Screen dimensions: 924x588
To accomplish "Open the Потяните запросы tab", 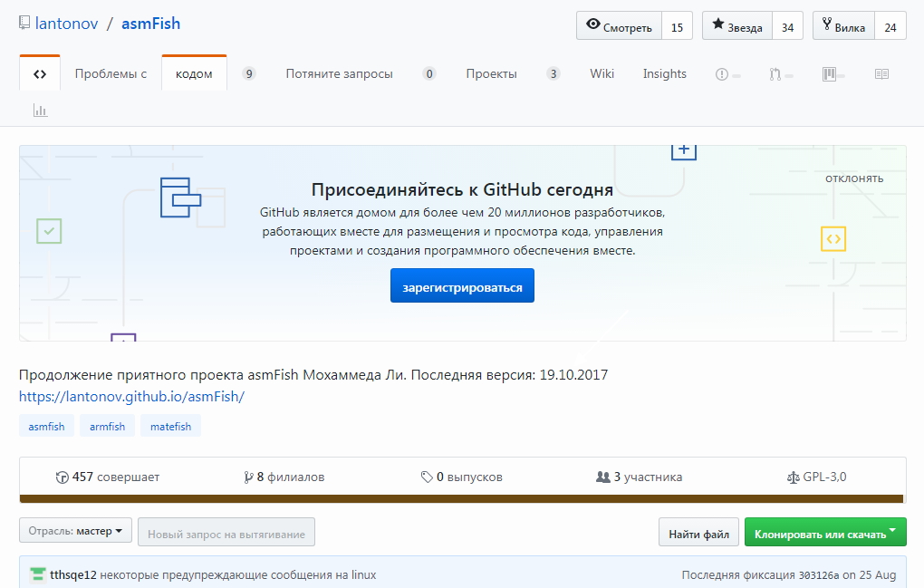I will coord(340,73).
